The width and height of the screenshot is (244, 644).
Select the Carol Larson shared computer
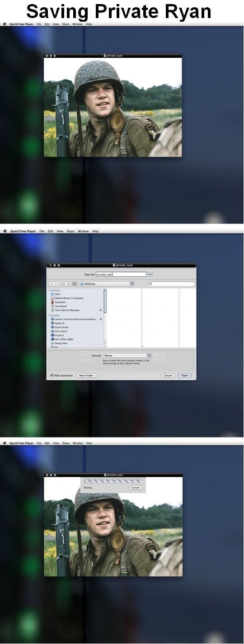(x=62, y=327)
